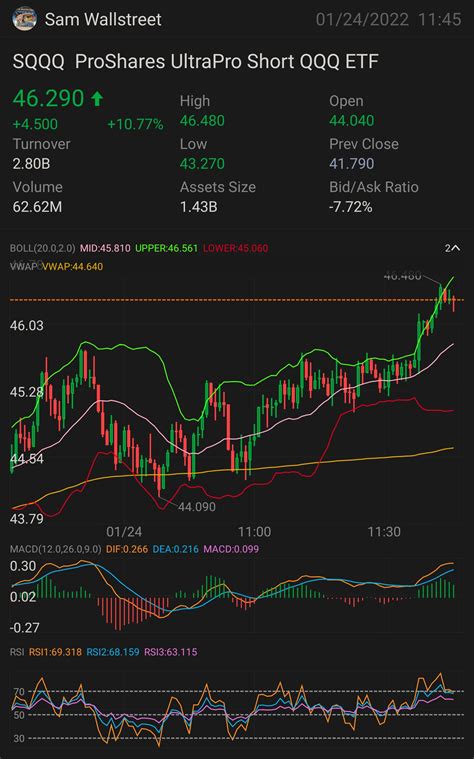Viewport: 474px width, 759px height.
Task: Tap the 44.54 price axis label
Action: [27, 458]
